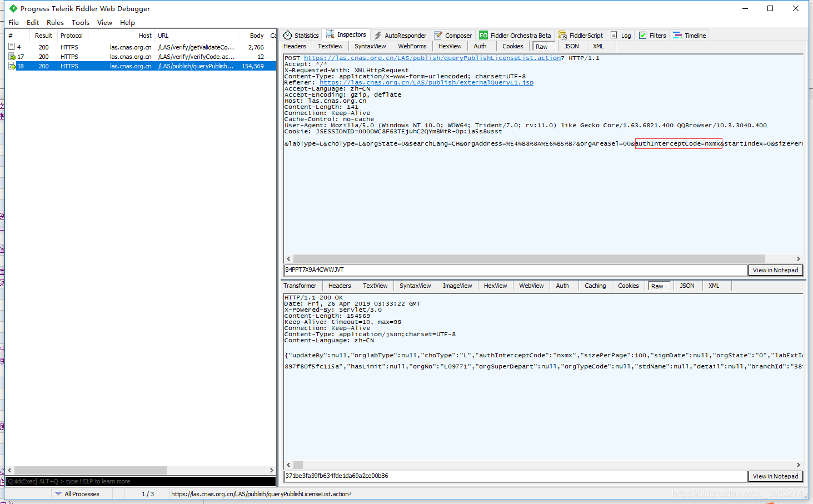813x504 pixels.
Task: Select request Cookies inspector tab
Action: 512,47
